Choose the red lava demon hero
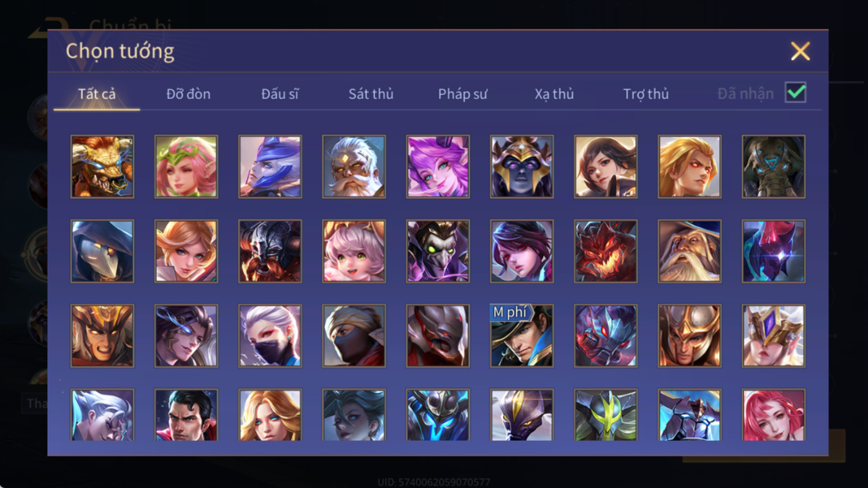The width and height of the screenshot is (868, 488). [606, 251]
